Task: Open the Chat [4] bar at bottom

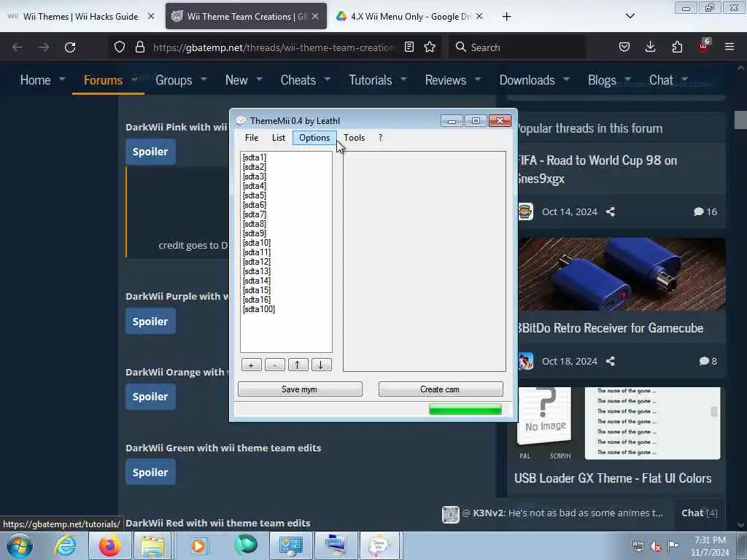Action: tap(700, 513)
